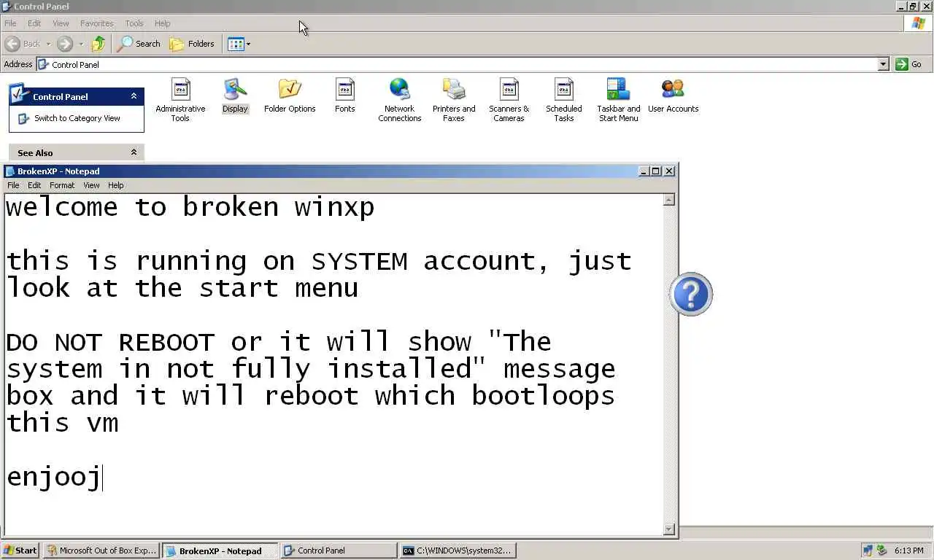The image size is (934, 560).
Task: Click the Windows flag logo in Control Panel
Action: point(919,23)
